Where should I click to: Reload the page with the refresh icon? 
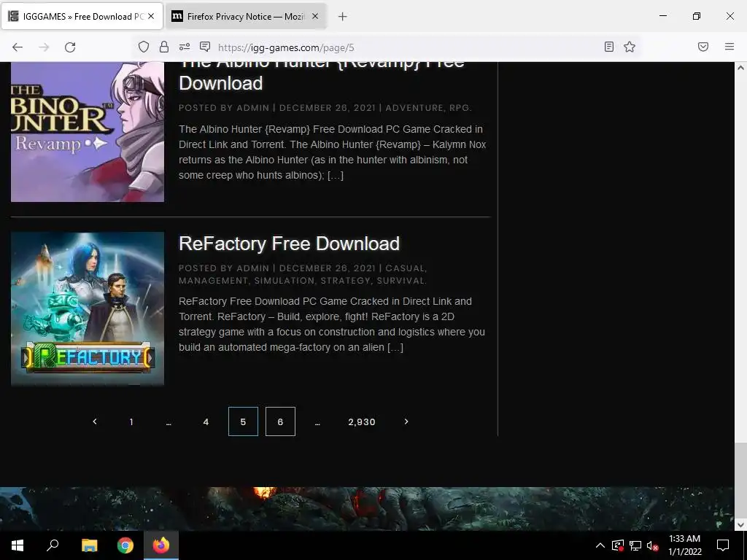(x=70, y=47)
